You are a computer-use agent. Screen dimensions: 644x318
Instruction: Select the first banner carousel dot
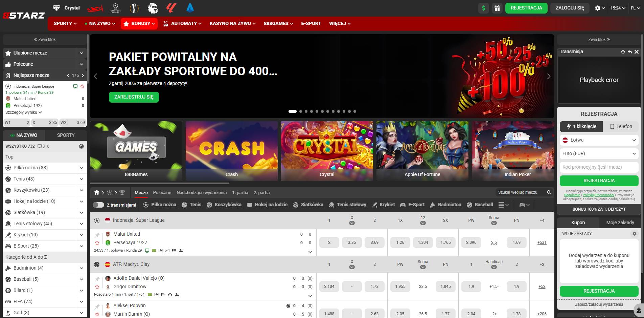[292, 111]
